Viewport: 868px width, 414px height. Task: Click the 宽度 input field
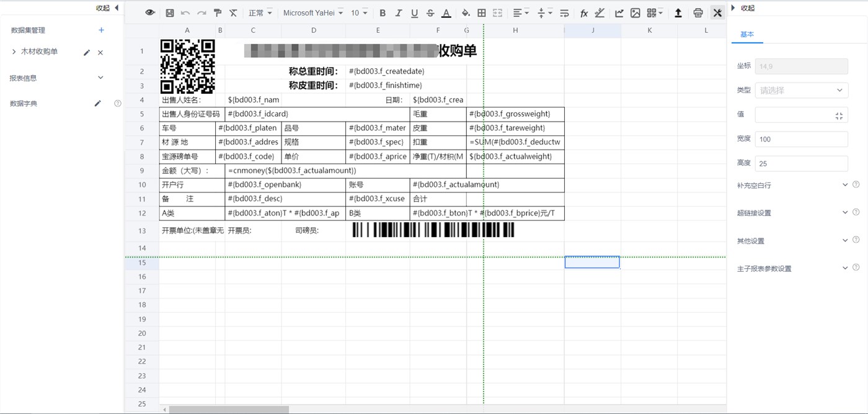coord(800,139)
